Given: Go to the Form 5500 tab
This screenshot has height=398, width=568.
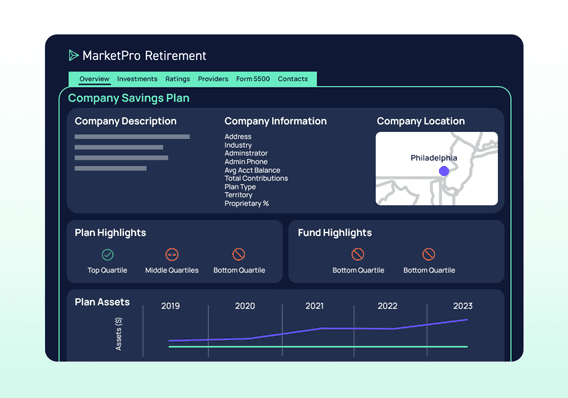Looking at the screenshot, I should click(253, 79).
